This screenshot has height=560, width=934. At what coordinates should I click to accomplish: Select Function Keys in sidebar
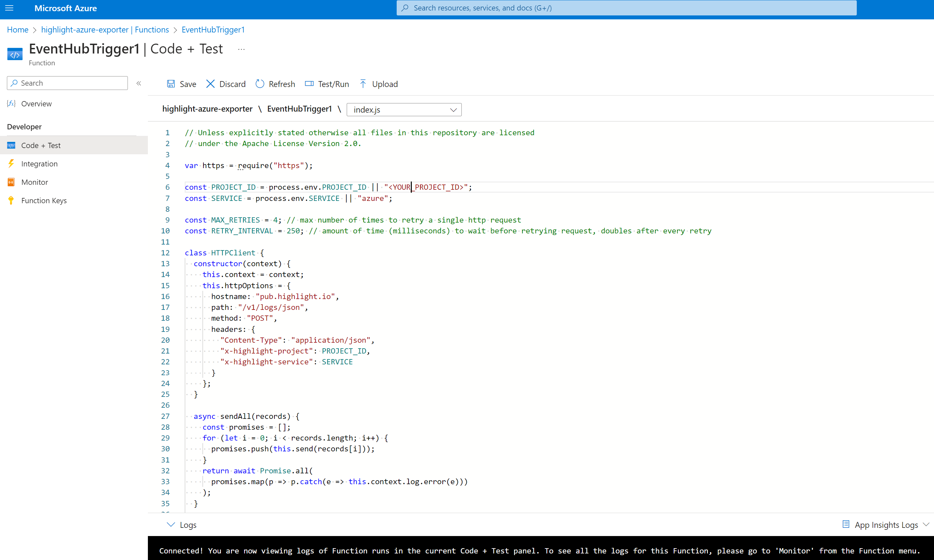click(44, 200)
